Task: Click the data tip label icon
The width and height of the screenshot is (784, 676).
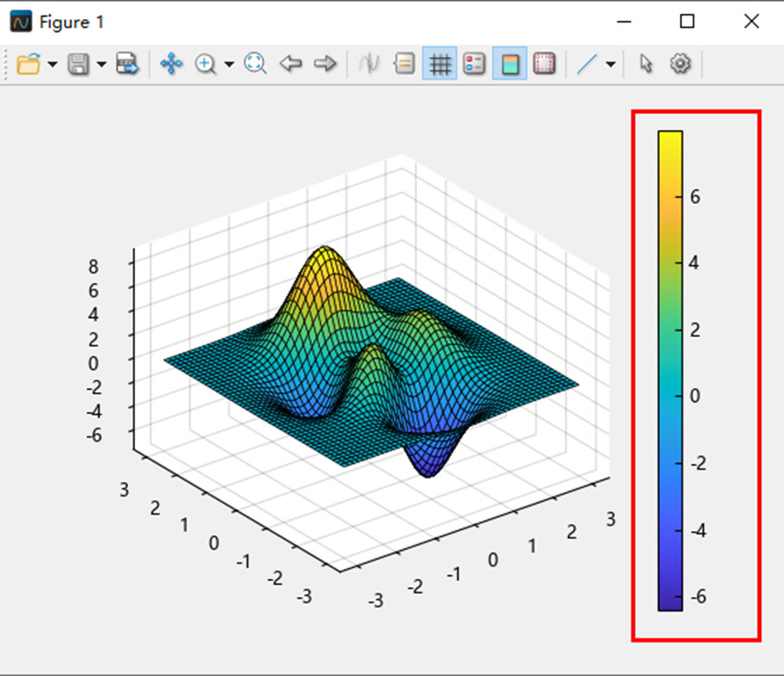Action: click(404, 63)
